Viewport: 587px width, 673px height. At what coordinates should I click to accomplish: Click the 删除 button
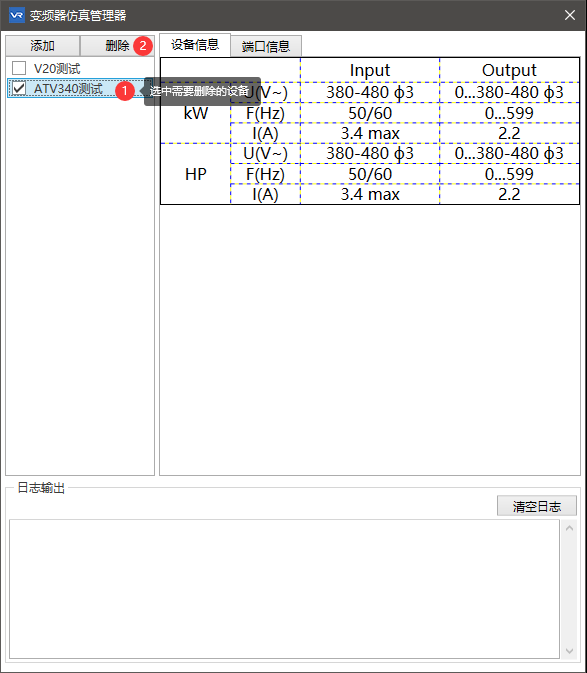(117, 45)
